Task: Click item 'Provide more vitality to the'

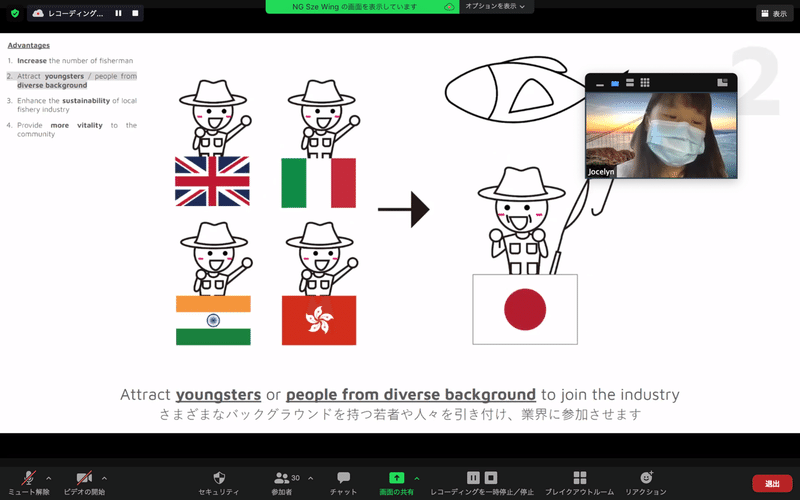Action: (x=77, y=130)
